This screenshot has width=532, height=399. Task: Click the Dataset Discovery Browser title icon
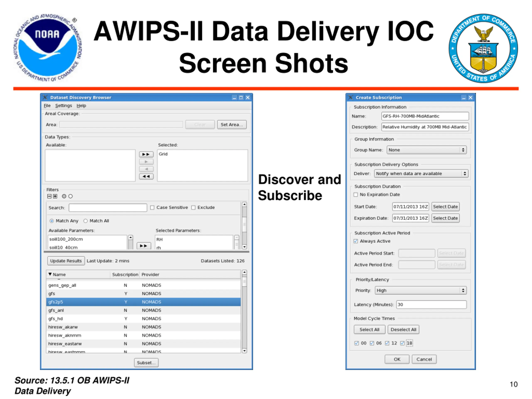(x=45, y=97)
